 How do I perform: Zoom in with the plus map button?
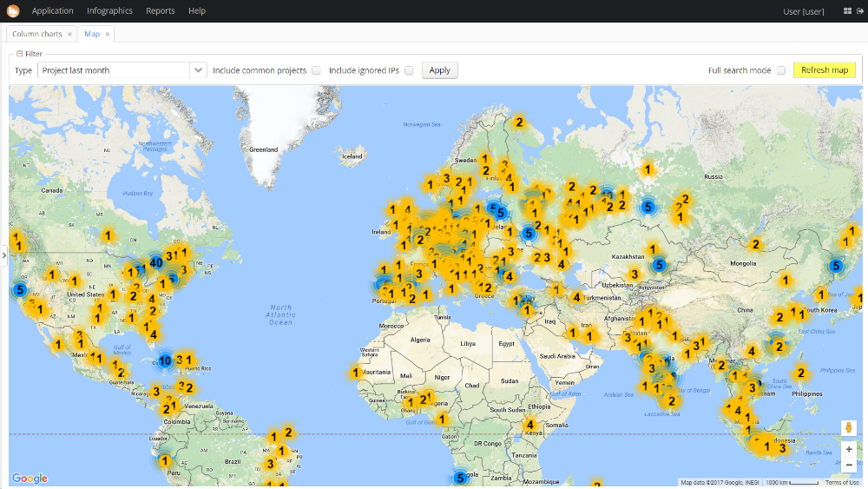coord(849,450)
